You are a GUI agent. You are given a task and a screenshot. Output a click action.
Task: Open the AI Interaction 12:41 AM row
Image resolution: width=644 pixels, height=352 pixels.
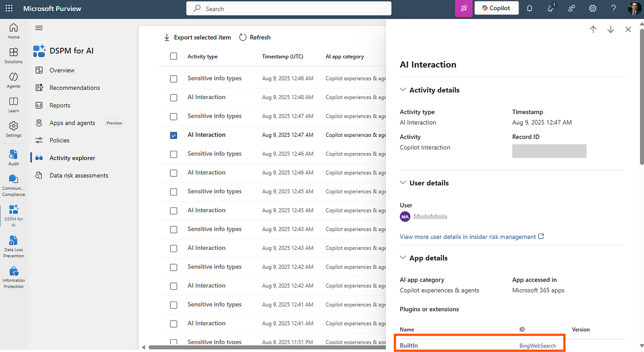[x=207, y=323]
